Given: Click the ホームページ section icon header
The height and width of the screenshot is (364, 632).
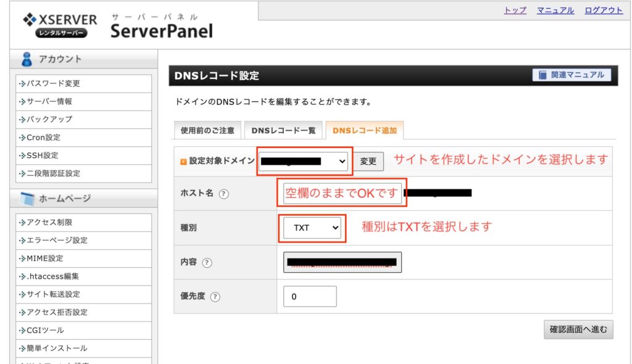Looking at the screenshot, I should (27, 198).
